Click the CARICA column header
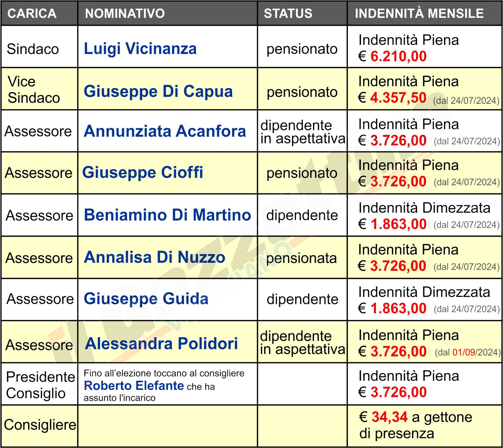 click(x=32, y=13)
